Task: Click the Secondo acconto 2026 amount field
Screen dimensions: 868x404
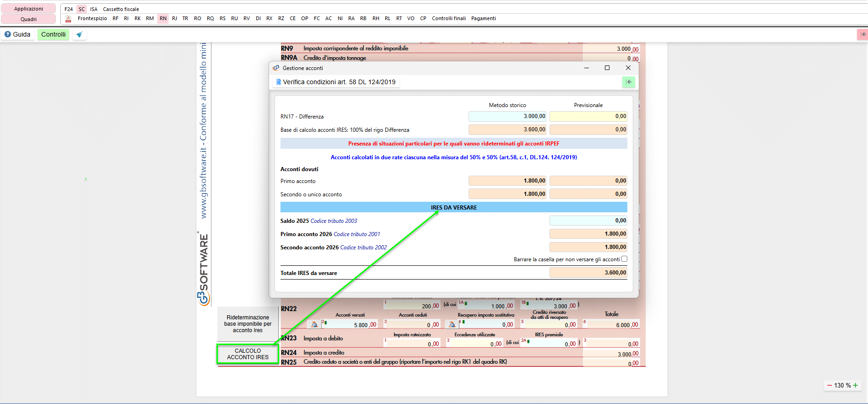Action: point(588,247)
